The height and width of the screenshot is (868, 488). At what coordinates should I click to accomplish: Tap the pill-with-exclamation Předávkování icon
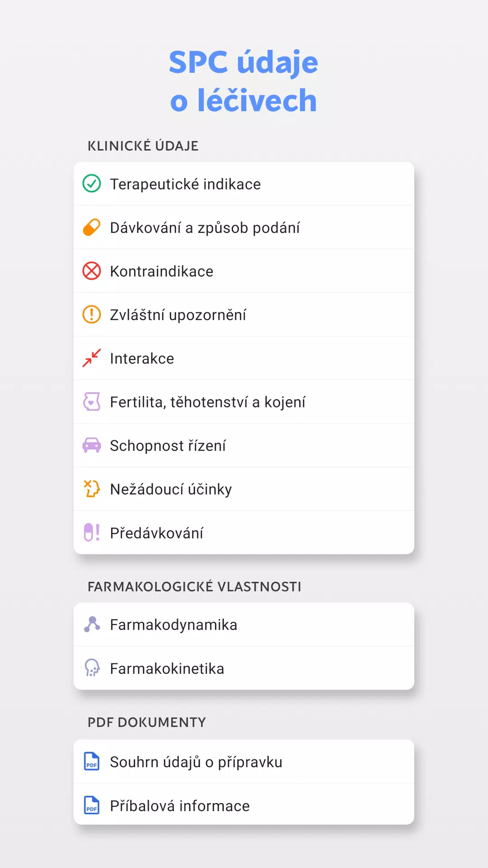[92, 532]
